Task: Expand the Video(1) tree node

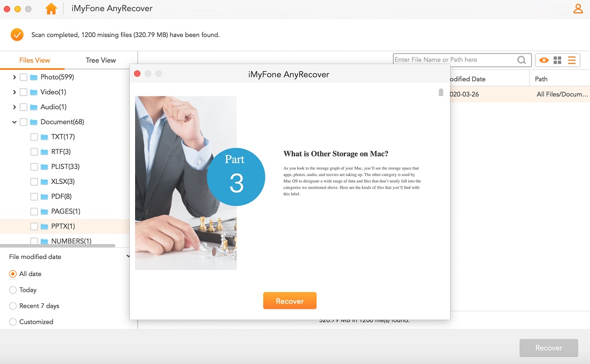Action: click(x=14, y=92)
